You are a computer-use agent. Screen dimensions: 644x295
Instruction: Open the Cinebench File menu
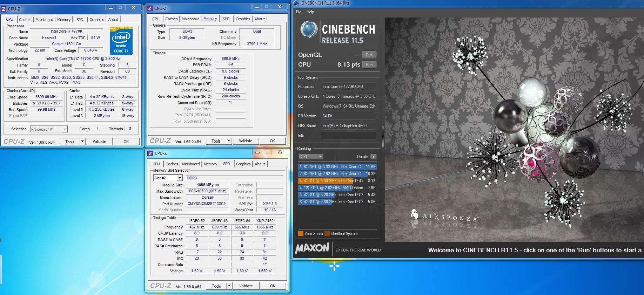pos(298,12)
